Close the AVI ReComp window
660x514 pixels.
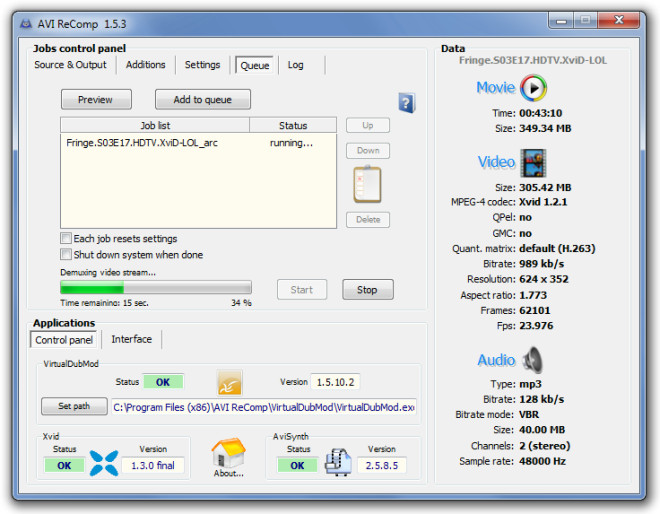(x=619, y=20)
